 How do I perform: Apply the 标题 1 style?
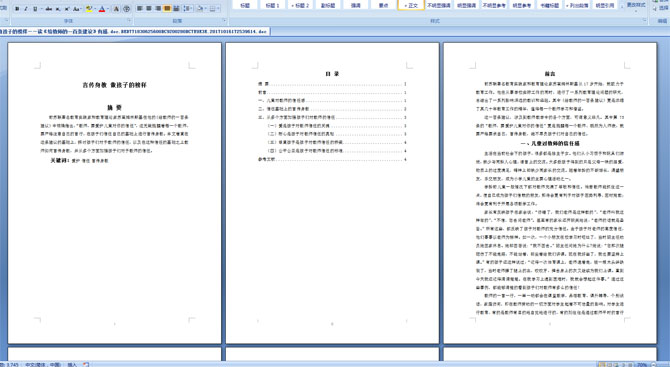(272, 5)
